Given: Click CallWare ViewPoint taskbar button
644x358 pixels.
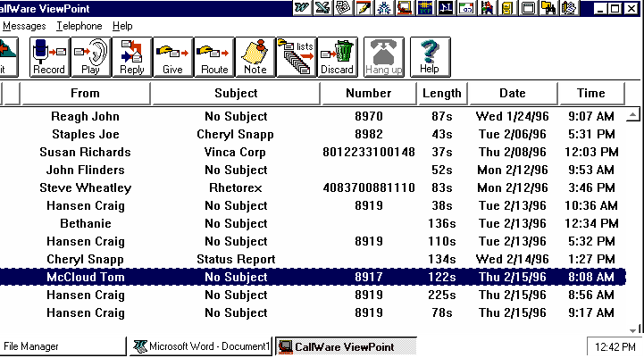Looking at the screenshot, I should (346, 346).
